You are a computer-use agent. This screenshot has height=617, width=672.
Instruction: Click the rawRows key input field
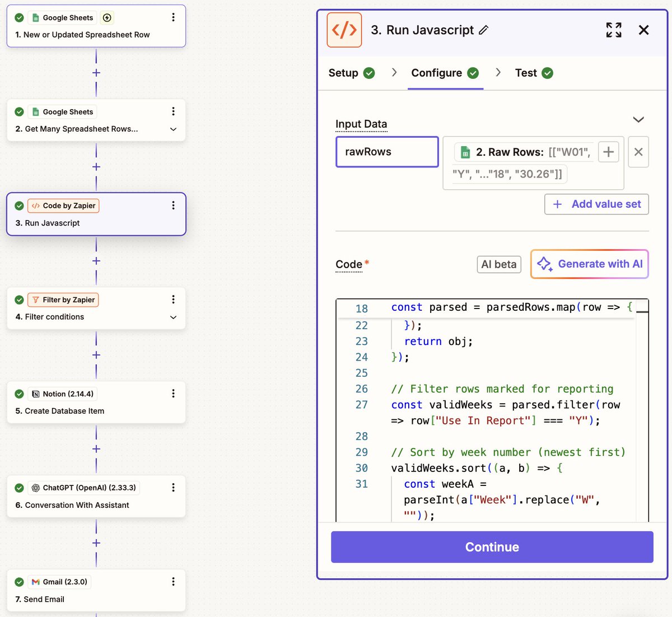[387, 152]
